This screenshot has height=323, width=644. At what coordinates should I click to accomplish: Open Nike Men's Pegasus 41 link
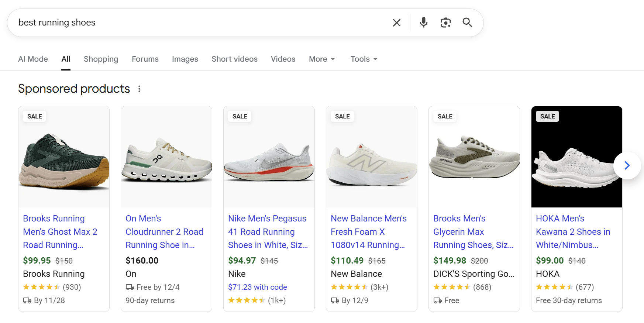[268, 232]
